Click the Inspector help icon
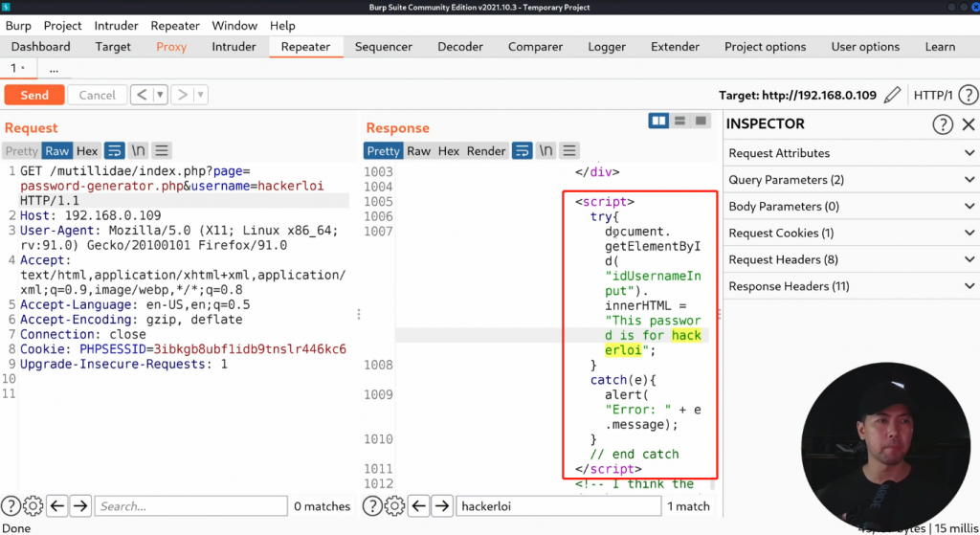980x535 pixels. click(943, 124)
